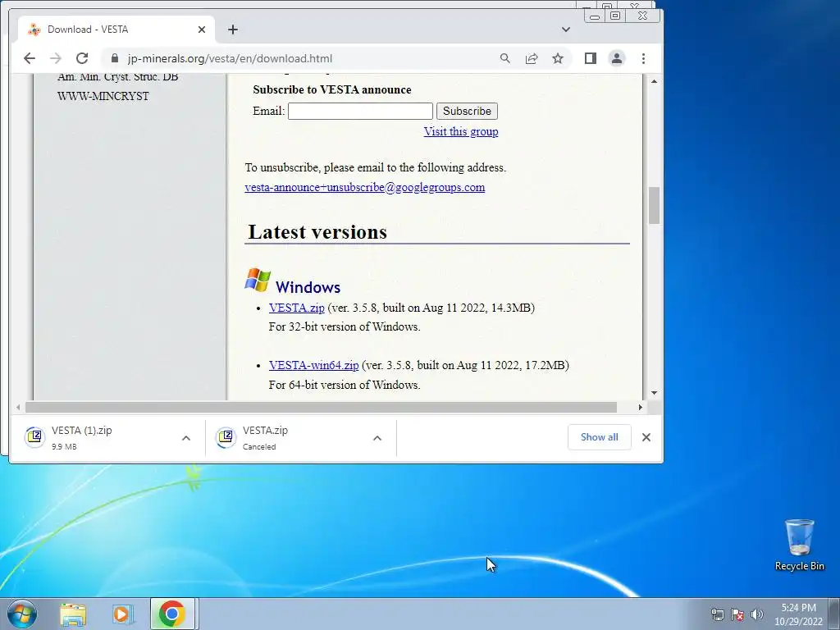Image resolution: width=840 pixels, height=630 pixels.
Task: Click 'For 64-bit version of Windows.' text
Action: pyautogui.click(x=345, y=385)
